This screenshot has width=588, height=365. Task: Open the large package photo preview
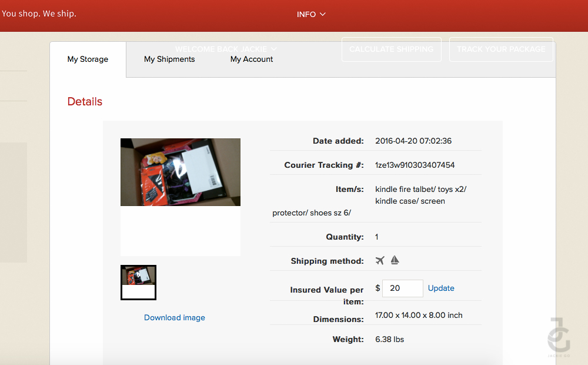181,172
